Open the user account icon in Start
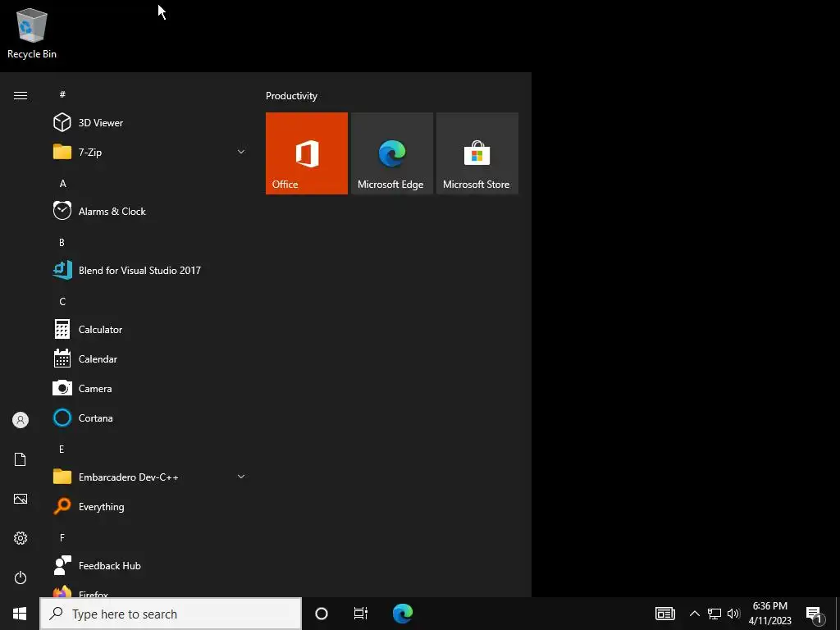Screen dimensions: 840x630 coord(21,420)
